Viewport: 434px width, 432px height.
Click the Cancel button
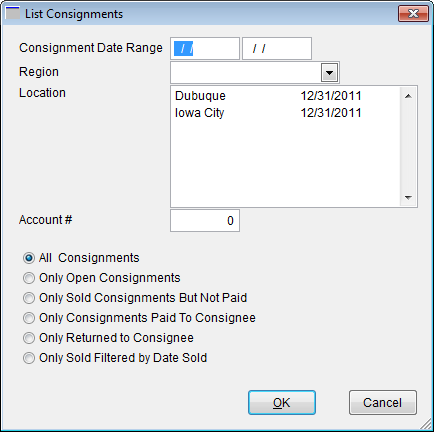(383, 403)
